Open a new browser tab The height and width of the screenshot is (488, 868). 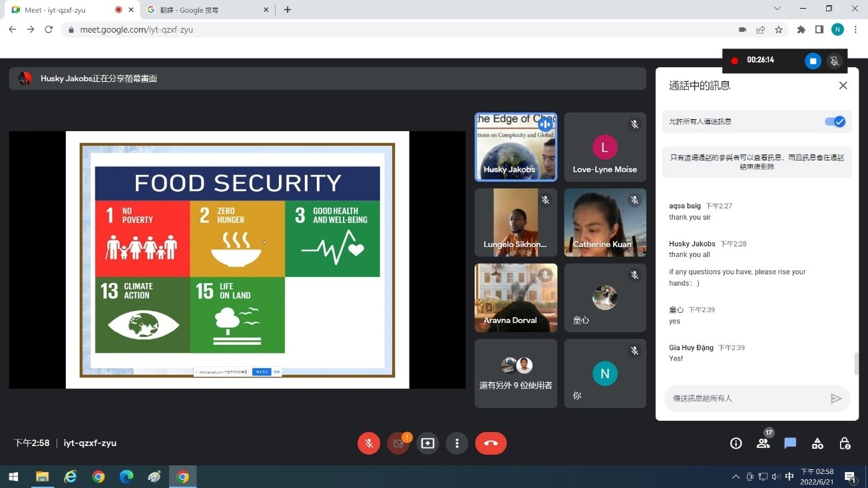point(288,10)
